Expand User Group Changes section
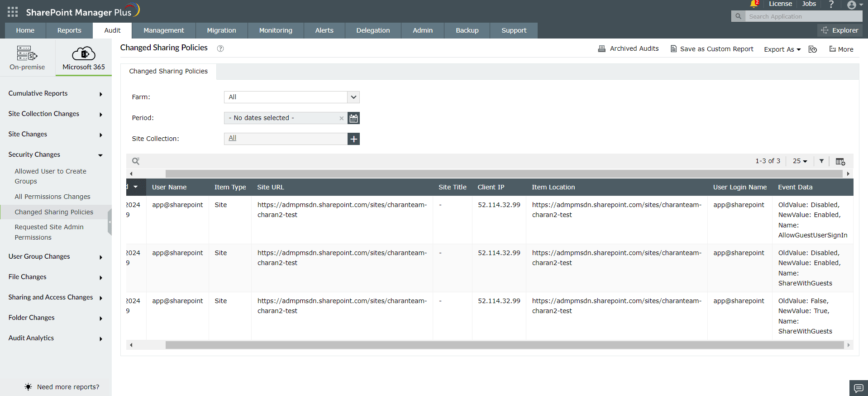Image resolution: width=868 pixels, height=396 pixels. point(56,256)
